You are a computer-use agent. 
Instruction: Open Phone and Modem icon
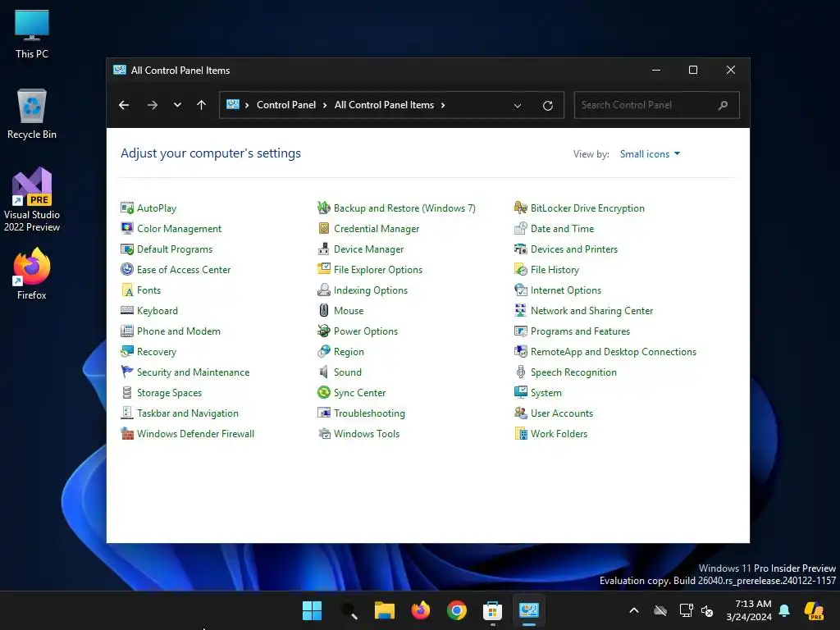[x=127, y=331]
